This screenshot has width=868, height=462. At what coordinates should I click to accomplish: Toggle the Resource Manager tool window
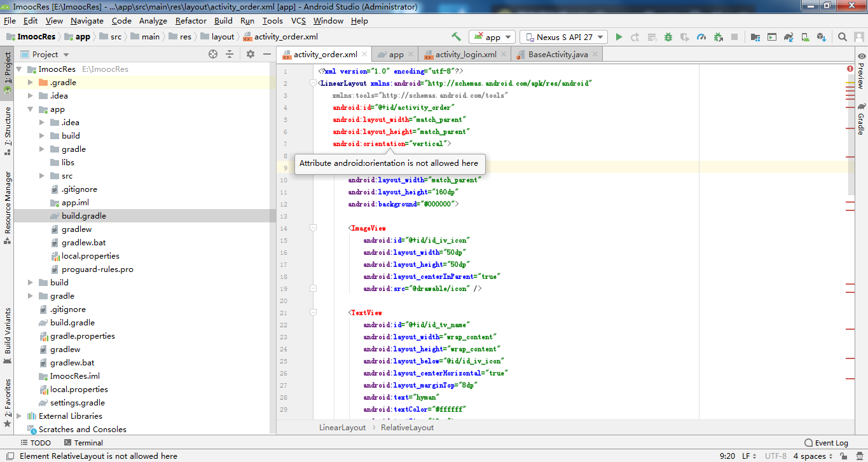7,207
